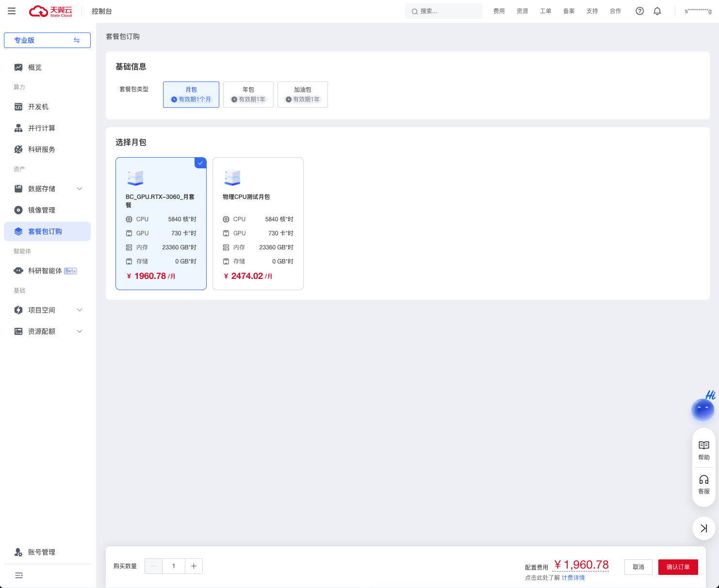Select the 加油包 package type

tap(303, 95)
